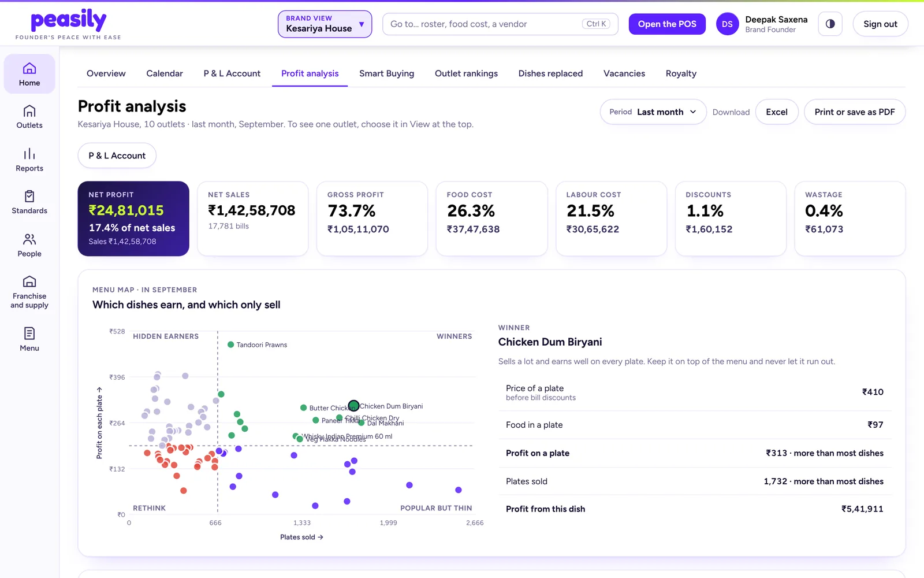Select the Gross Profit summary card
The width and height of the screenshot is (924, 578).
pos(372,218)
